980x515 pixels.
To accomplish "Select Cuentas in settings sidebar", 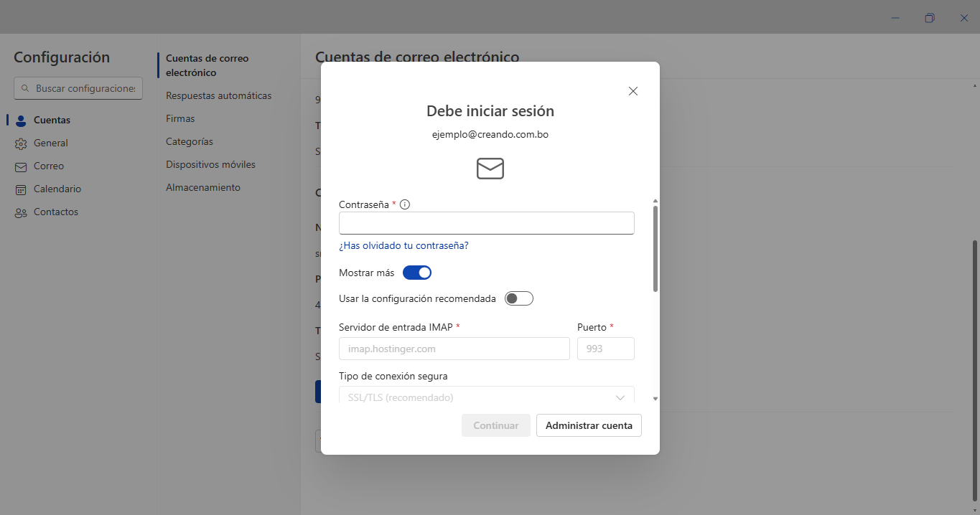I will (52, 120).
